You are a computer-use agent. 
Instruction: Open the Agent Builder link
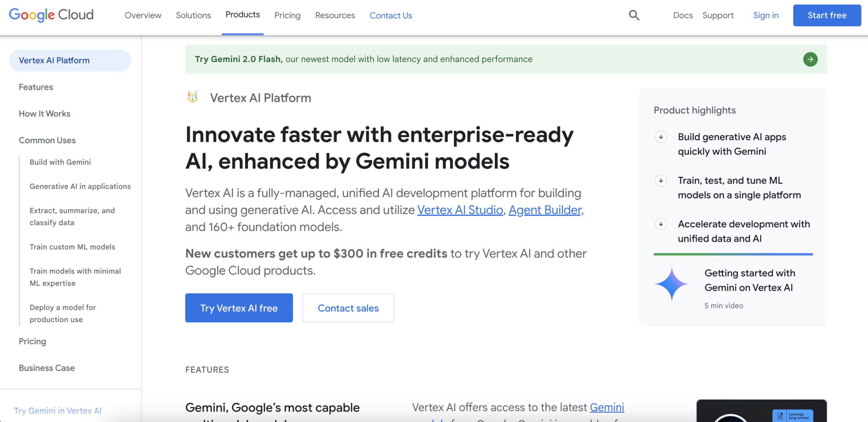tap(546, 210)
